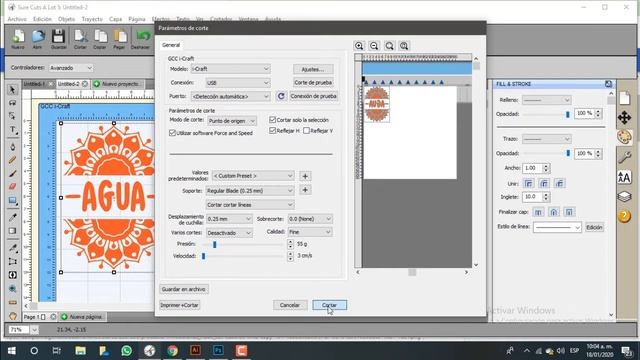The image size is (640, 360).
Task: Open the Custom Preset dropdown
Action: click(253, 176)
